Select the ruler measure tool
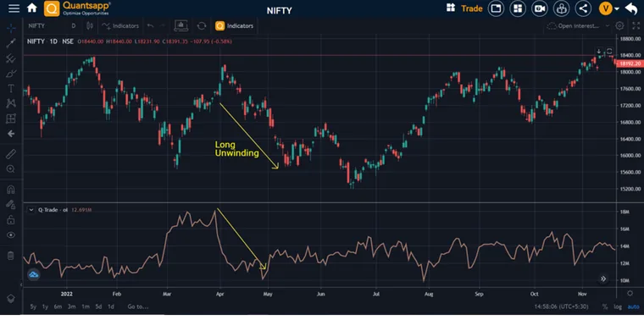Screen dimensions: 644x320 point(11,154)
